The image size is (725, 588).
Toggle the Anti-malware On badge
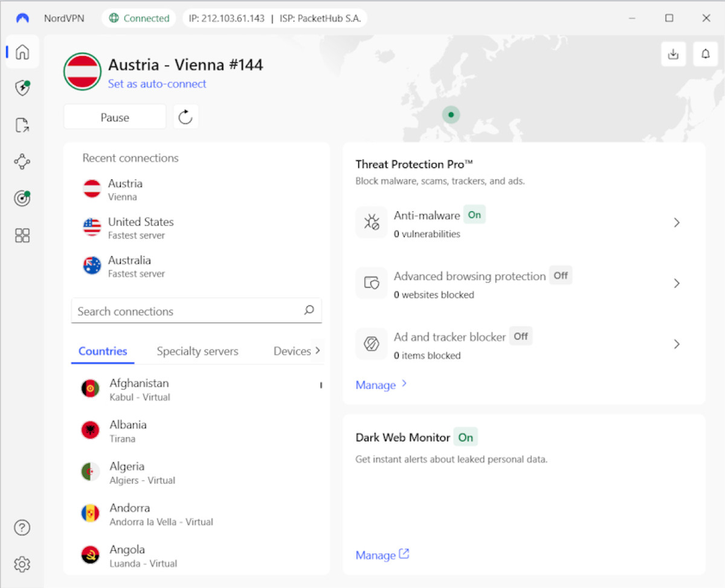pyautogui.click(x=474, y=215)
